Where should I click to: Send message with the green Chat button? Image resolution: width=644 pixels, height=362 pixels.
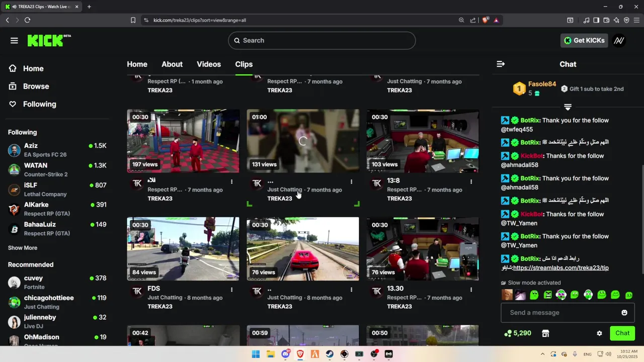(x=622, y=333)
